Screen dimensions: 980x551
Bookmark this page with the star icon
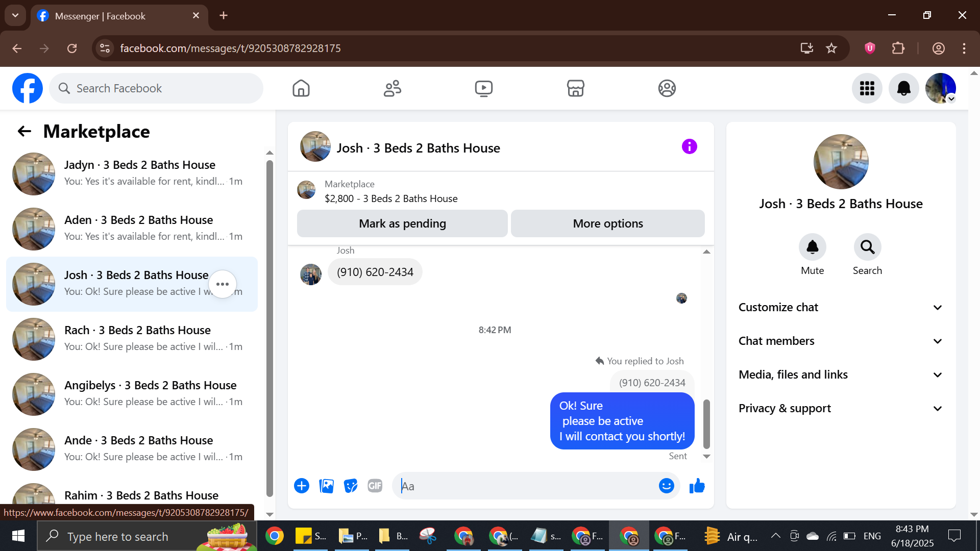pos(831,48)
